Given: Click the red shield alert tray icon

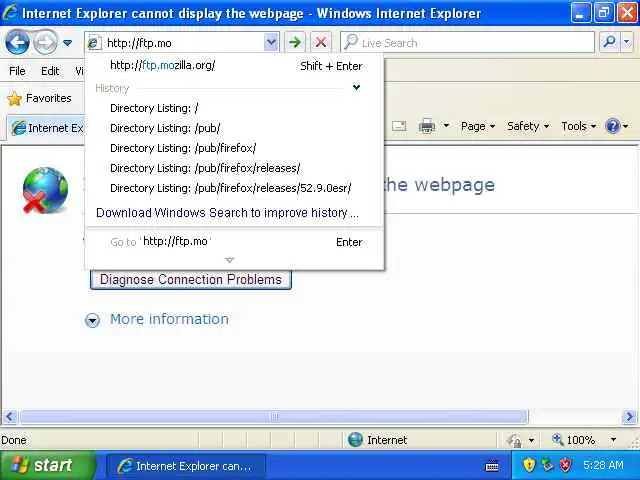Looking at the screenshot, I should coord(566,465).
